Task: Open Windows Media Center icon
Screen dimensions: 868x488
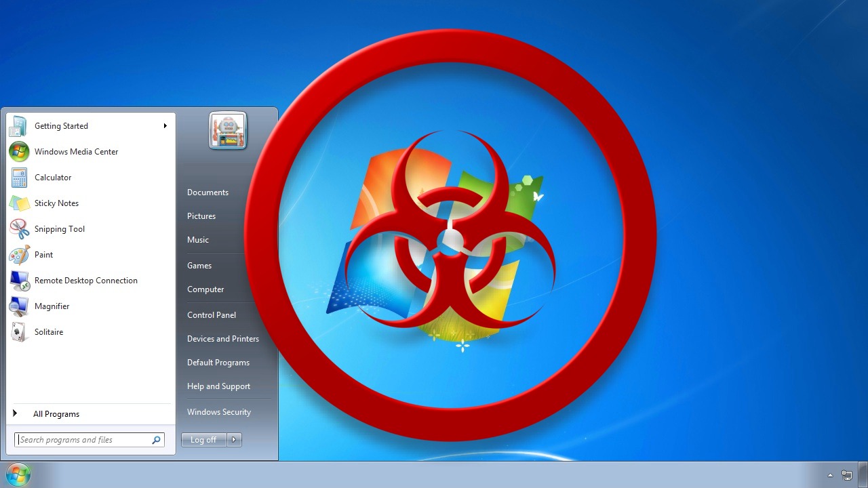Action: click(x=18, y=152)
